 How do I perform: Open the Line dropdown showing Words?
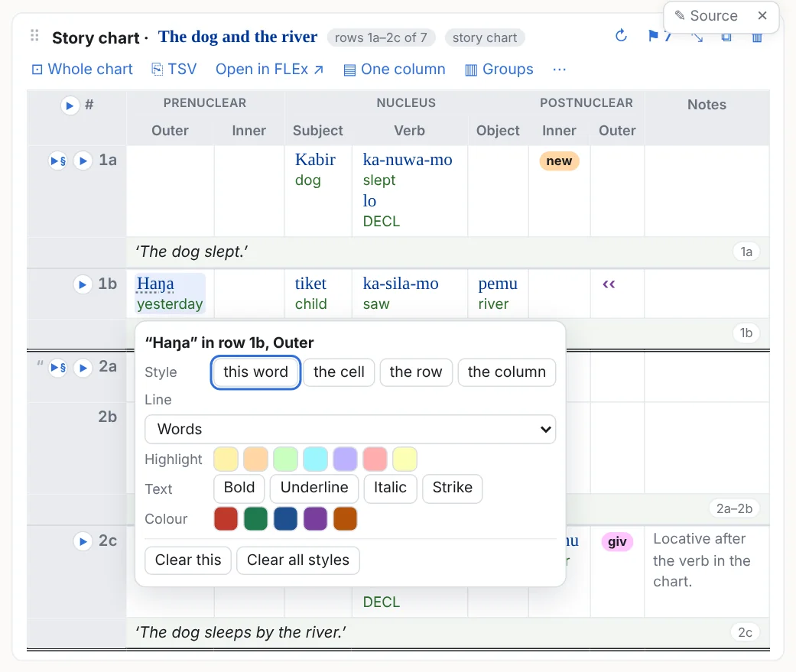coord(350,430)
